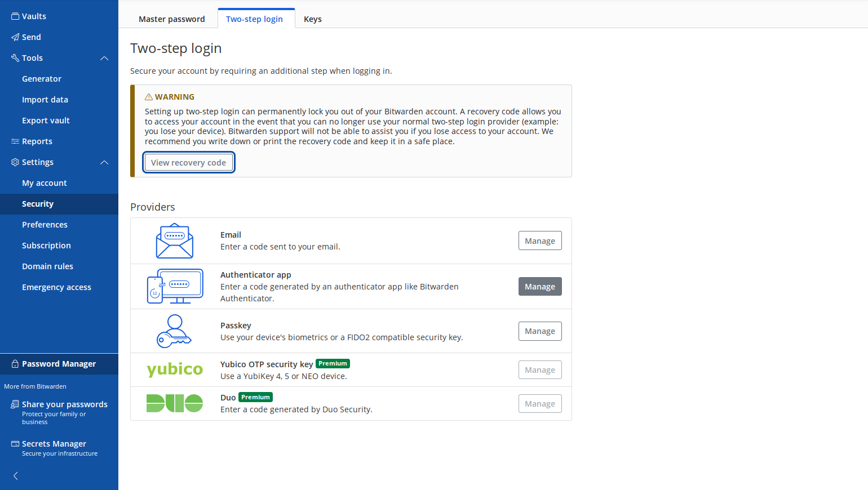Image resolution: width=868 pixels, height=490 pixels.
Task: Click the Reports sliders icon
Action: tap(15, 141)
